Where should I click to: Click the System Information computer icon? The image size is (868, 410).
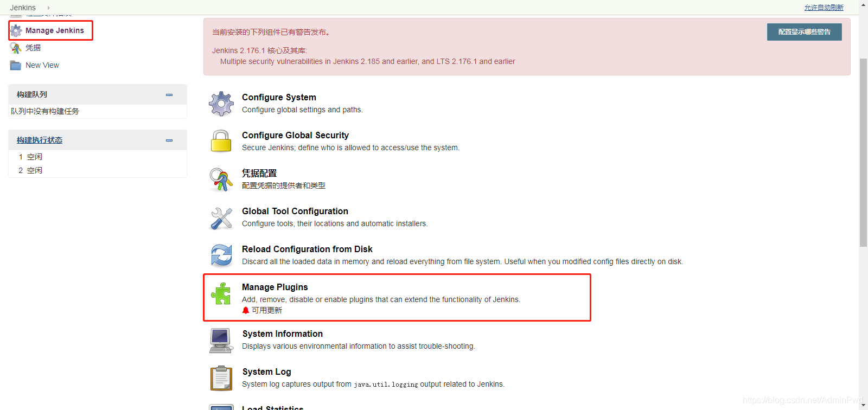point(221,341)
